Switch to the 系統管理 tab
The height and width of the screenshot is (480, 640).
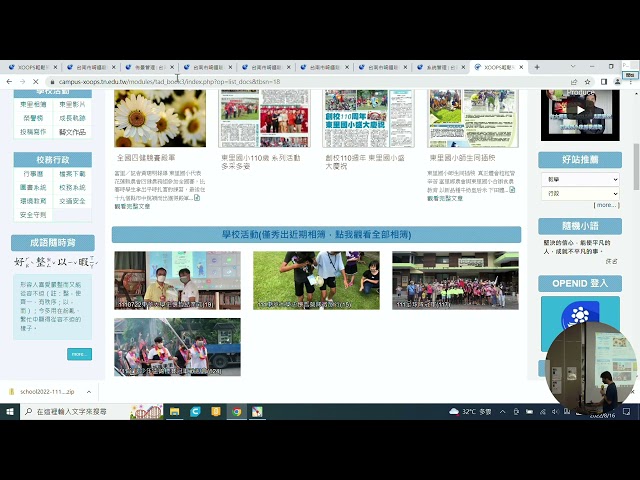(440, 67)
